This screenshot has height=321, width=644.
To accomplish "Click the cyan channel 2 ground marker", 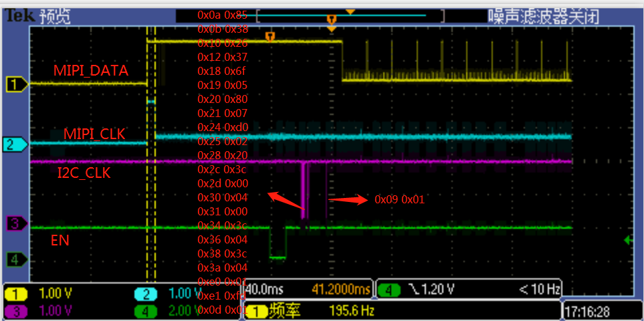I will tap(15, 144).
